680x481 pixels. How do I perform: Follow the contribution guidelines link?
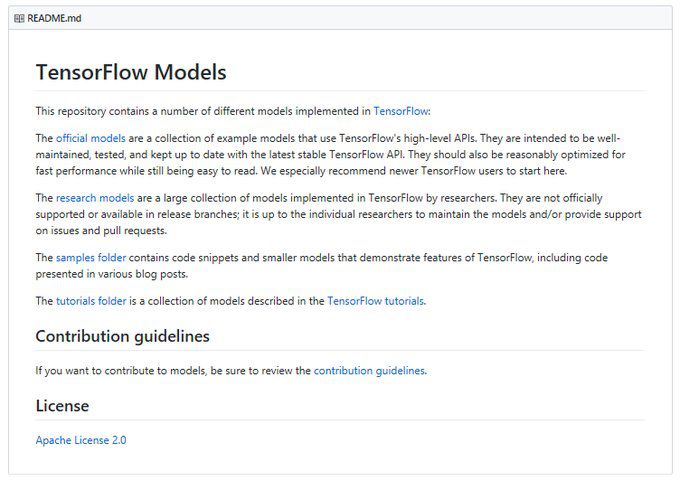[369, 370]
